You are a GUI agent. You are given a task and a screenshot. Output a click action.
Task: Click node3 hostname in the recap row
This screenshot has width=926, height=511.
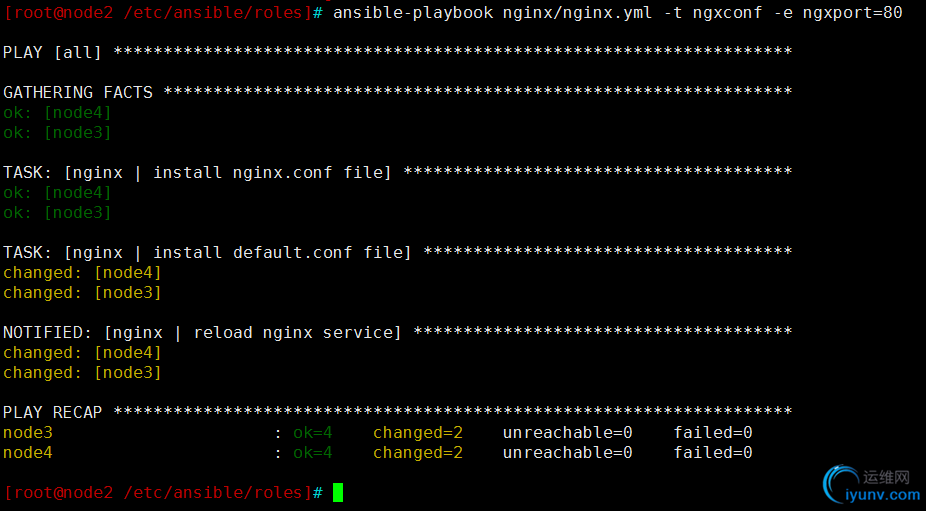[x=28, y=432]
